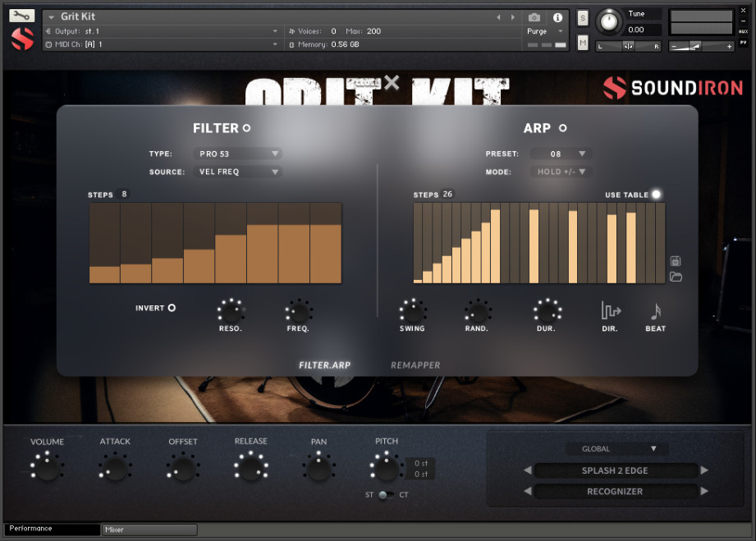
Task: Click the Max voices value 200
Action: click(x=373, y=31)
